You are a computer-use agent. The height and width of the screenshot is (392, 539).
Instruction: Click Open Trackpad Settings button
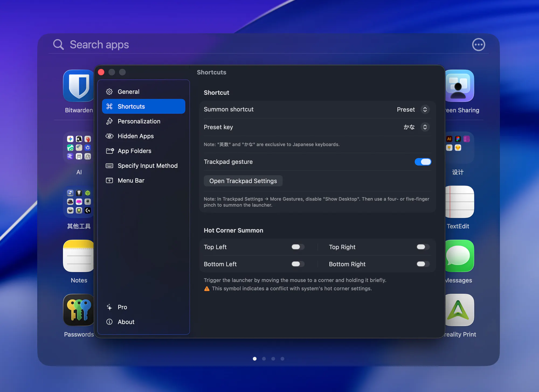[243, 181]
